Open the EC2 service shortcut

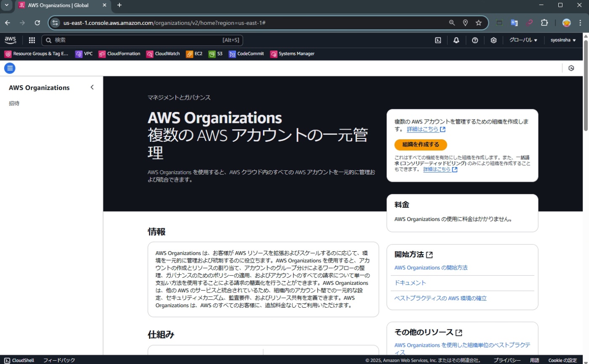194,54
